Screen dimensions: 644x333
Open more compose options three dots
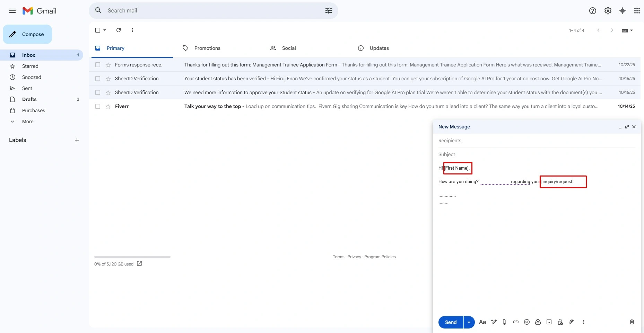pos(584,322)
